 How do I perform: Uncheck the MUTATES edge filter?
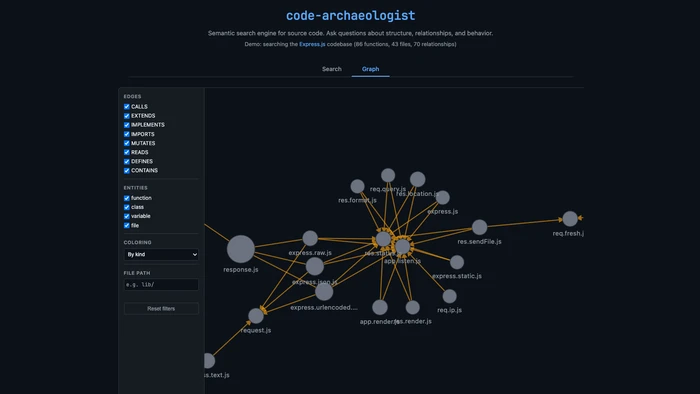127,143
